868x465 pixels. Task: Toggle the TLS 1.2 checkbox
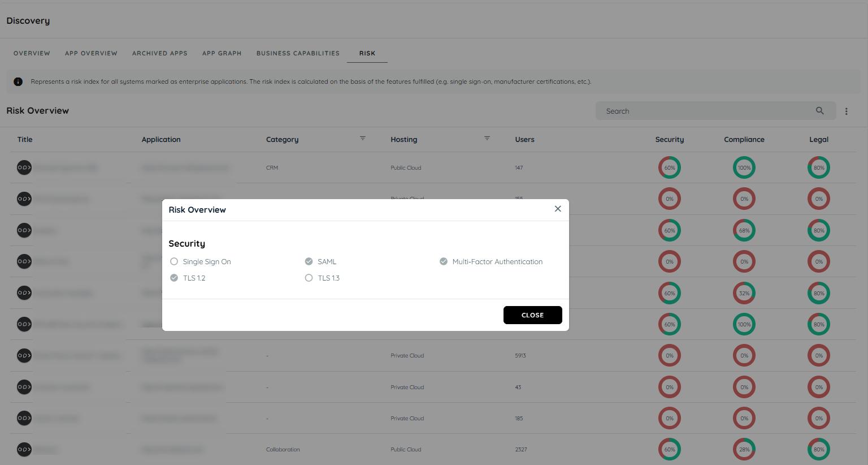coord(174,278)
